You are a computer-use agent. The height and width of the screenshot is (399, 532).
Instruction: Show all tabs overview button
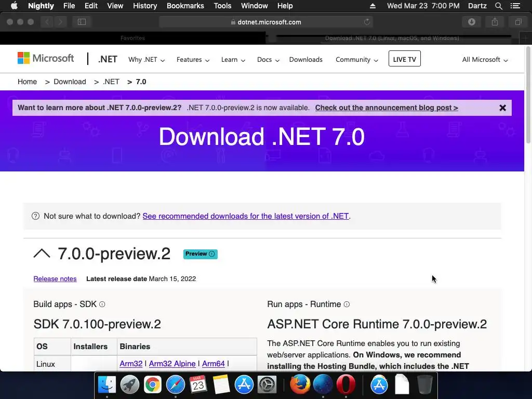click(x=518, y=22)
